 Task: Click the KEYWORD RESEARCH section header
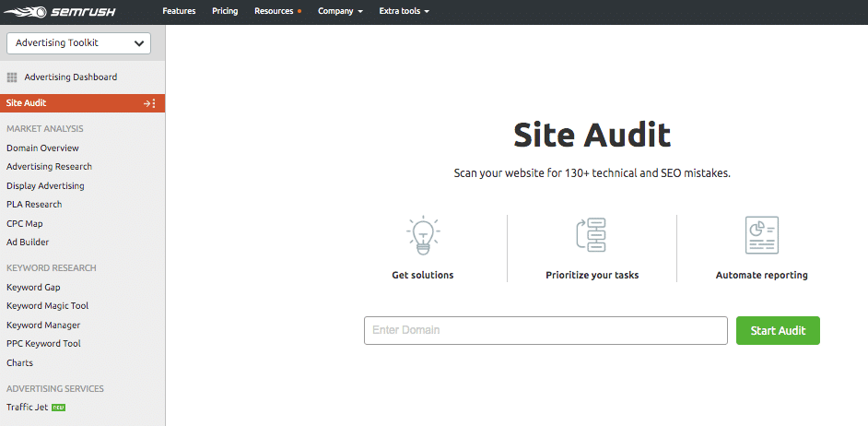(x=52, y=268)
